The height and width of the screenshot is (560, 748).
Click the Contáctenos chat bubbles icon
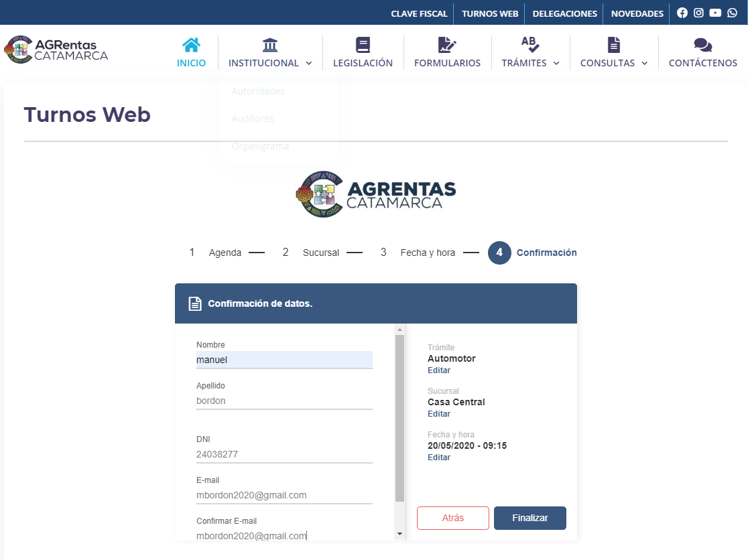click(x=702, y=45)
